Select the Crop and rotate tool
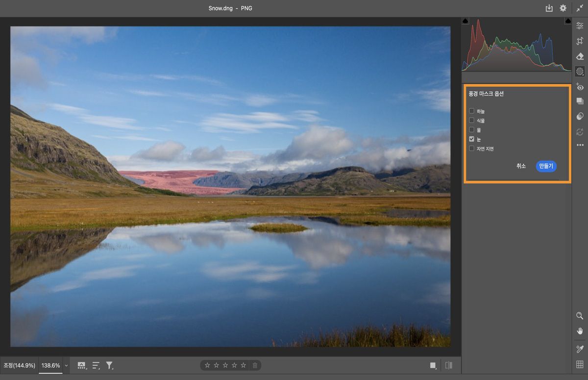588x380 pixels. pyautogui.click(x=580, y=41)
